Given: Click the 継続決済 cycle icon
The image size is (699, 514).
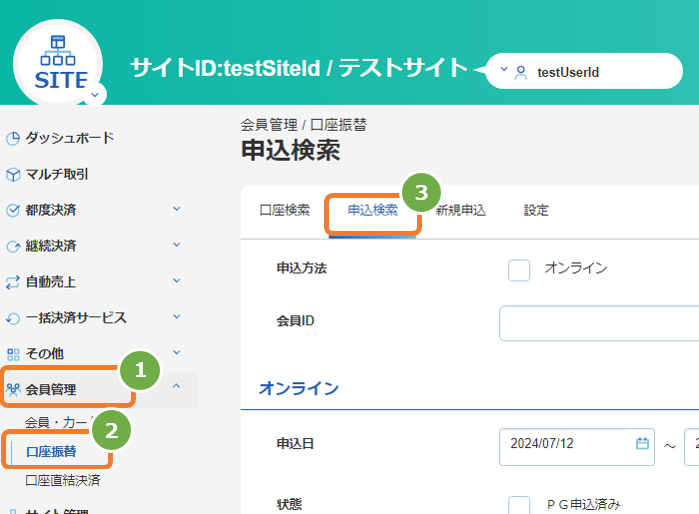Looking at the screenshot, I should [x=13, y=246].
